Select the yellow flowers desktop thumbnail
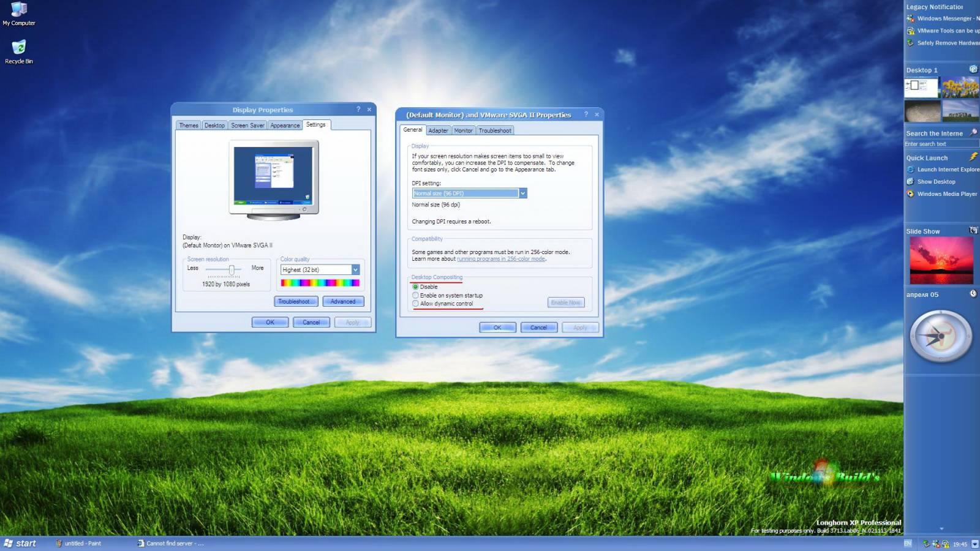Viewport: 980px width, 551px height. click(960, 88)
